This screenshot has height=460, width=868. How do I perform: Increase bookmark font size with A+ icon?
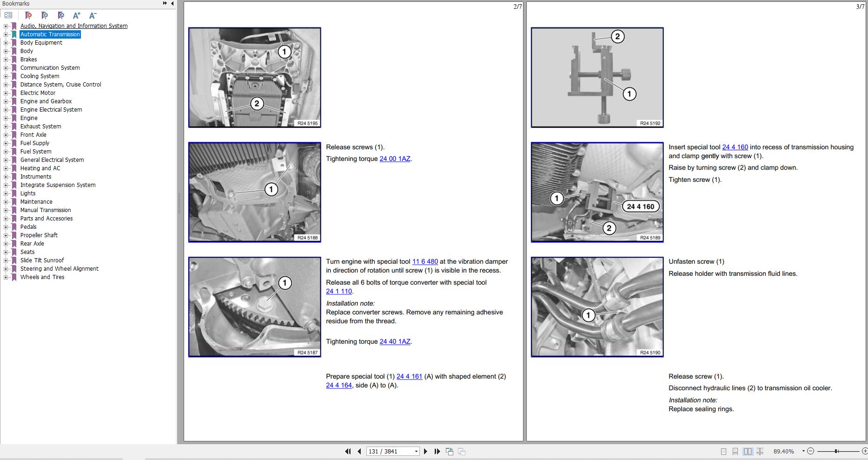77,15
